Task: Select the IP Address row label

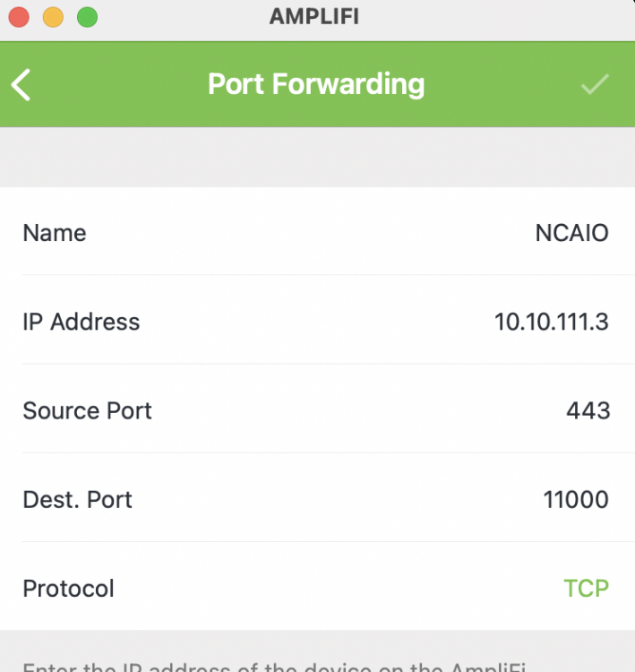Action: [81, 322]
